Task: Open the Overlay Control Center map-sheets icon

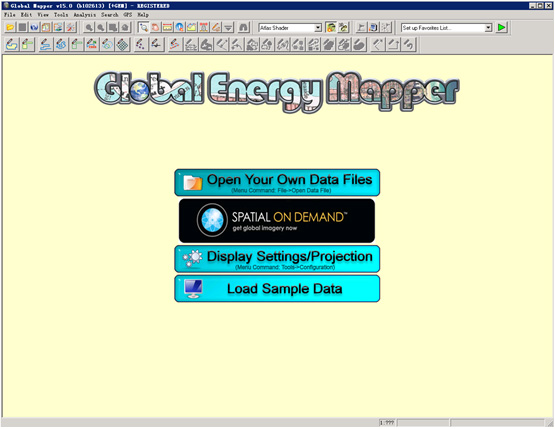Action: (46, 27)
